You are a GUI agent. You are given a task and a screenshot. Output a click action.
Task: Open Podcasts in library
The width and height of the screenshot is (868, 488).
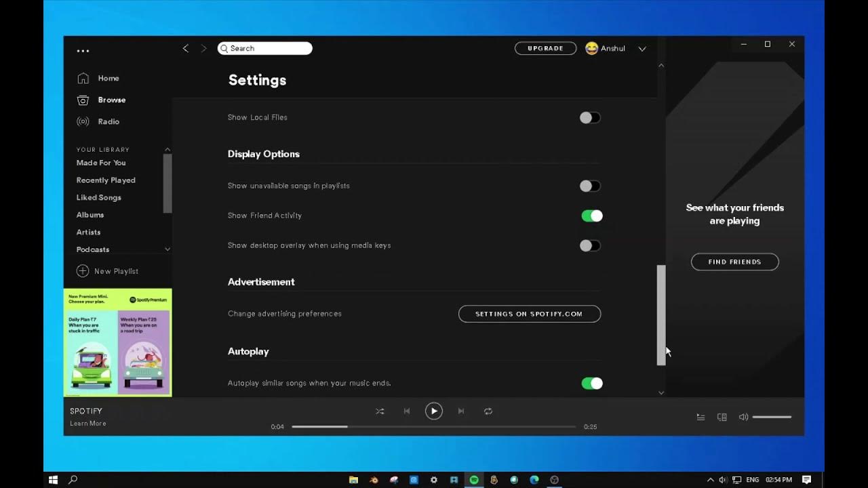tap(93, 249)
